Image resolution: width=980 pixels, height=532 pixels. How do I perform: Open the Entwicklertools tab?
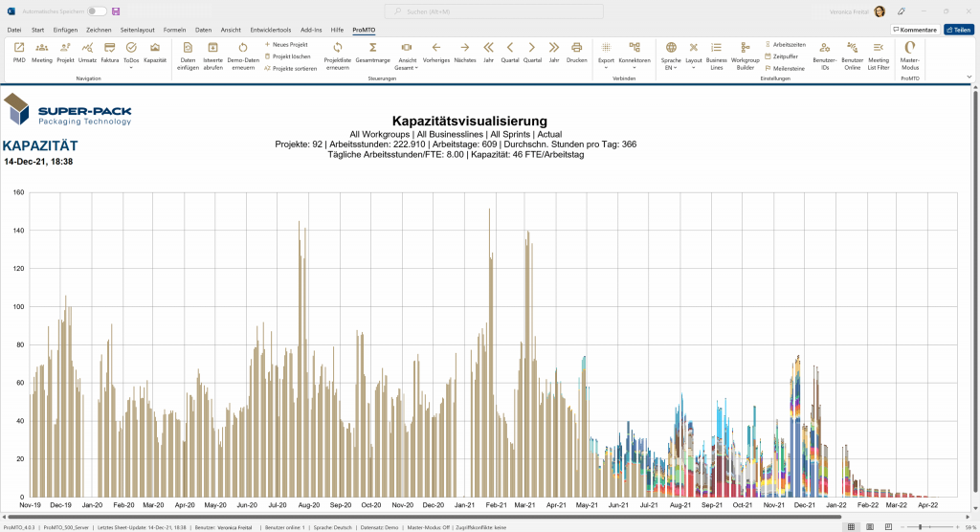pyautogui.click(x=271, y=30)
